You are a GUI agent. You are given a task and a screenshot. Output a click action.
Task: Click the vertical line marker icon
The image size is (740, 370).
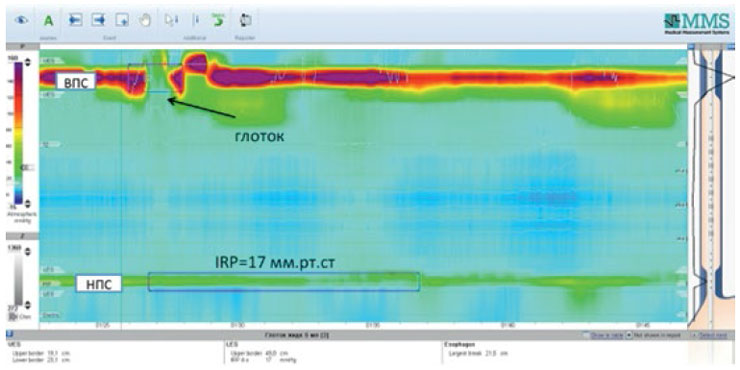click(197, 20)
